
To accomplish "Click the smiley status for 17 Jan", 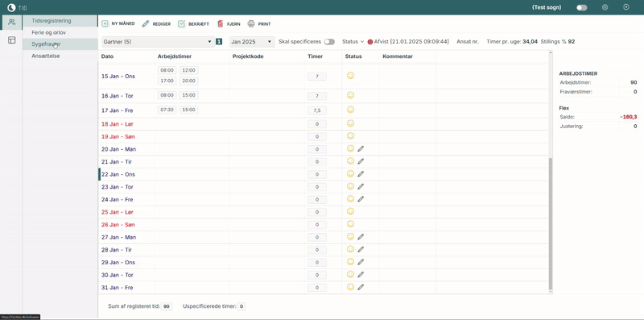I will (x=350, y=110).
